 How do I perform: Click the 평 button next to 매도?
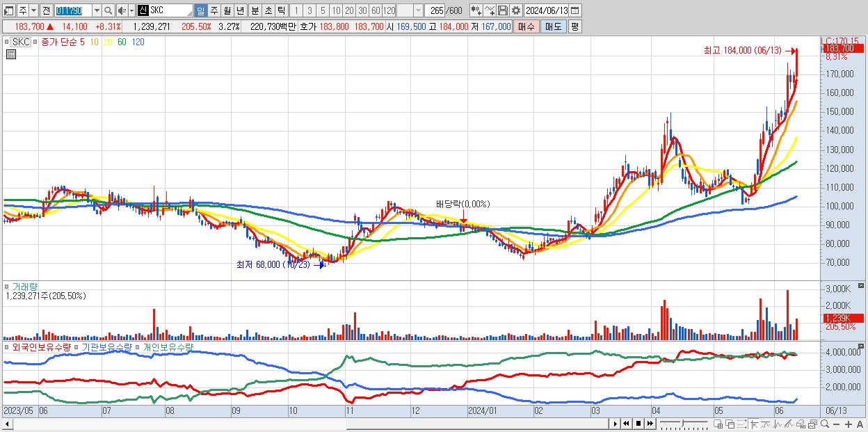click(574, 26)
